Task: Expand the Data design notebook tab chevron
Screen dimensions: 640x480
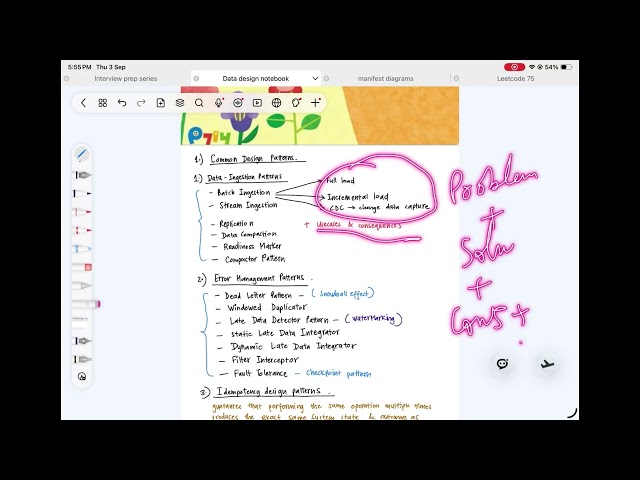Action: click(x=315, y=78)
